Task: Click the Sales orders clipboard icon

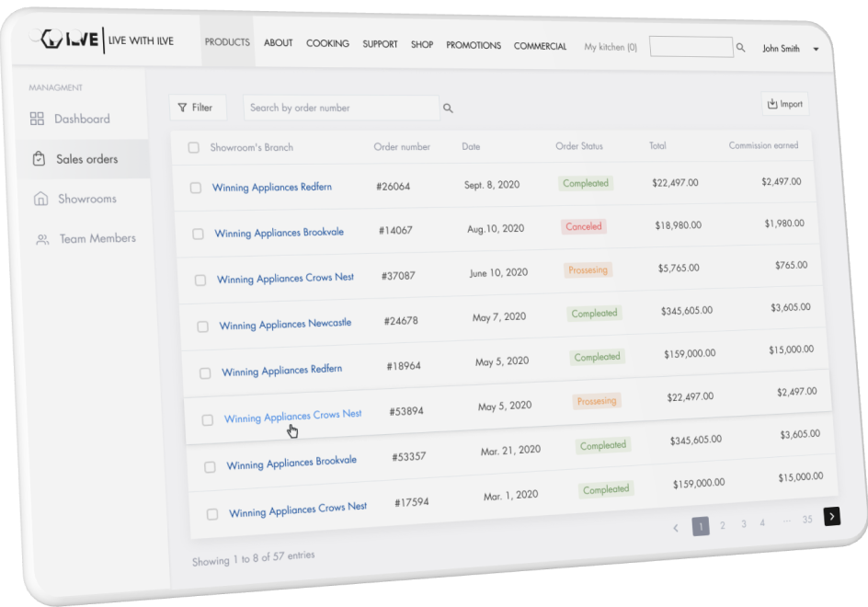Action: 39,159
